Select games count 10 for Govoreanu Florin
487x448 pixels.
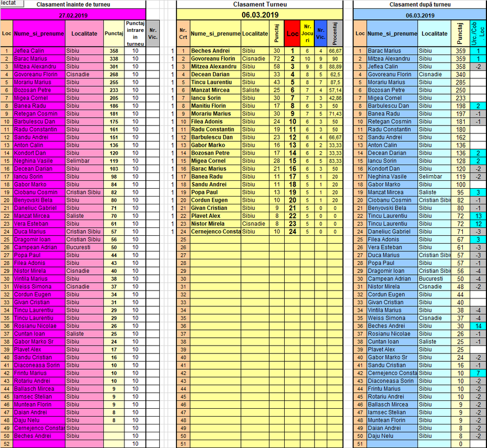307,59
